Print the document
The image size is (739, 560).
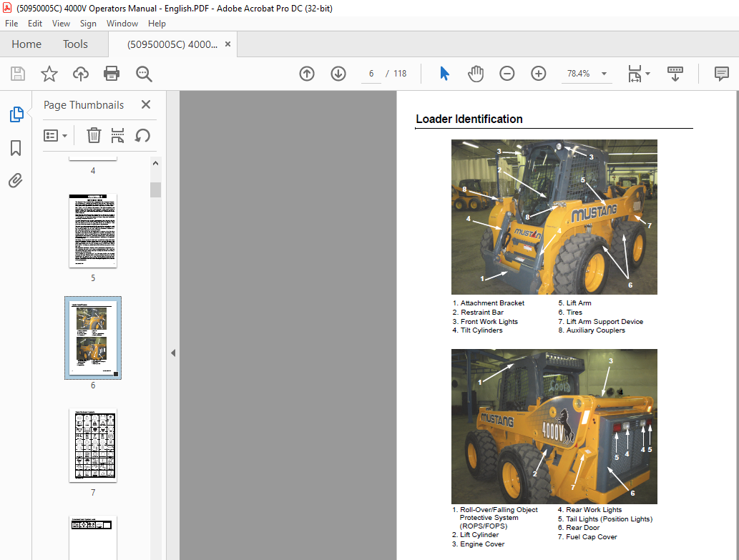point(112,74)
